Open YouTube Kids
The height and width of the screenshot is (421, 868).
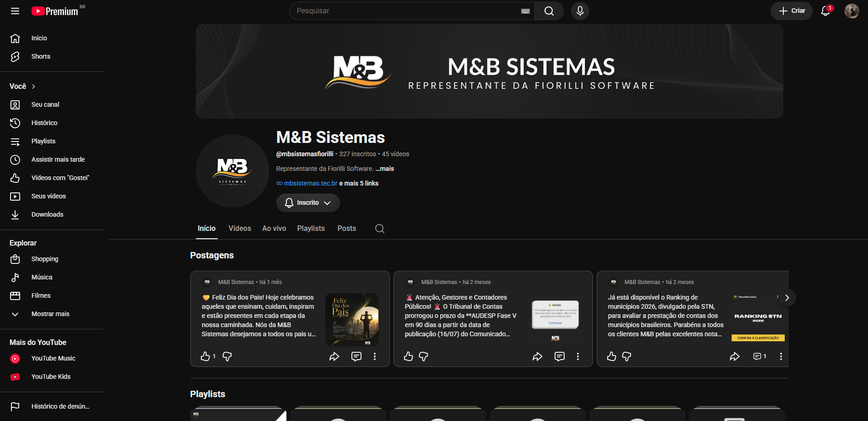[x=52, y=377]
